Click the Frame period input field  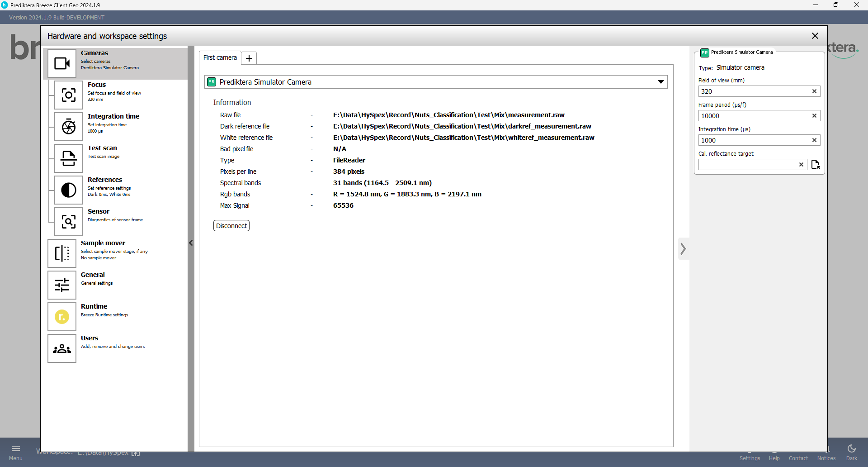753,116
